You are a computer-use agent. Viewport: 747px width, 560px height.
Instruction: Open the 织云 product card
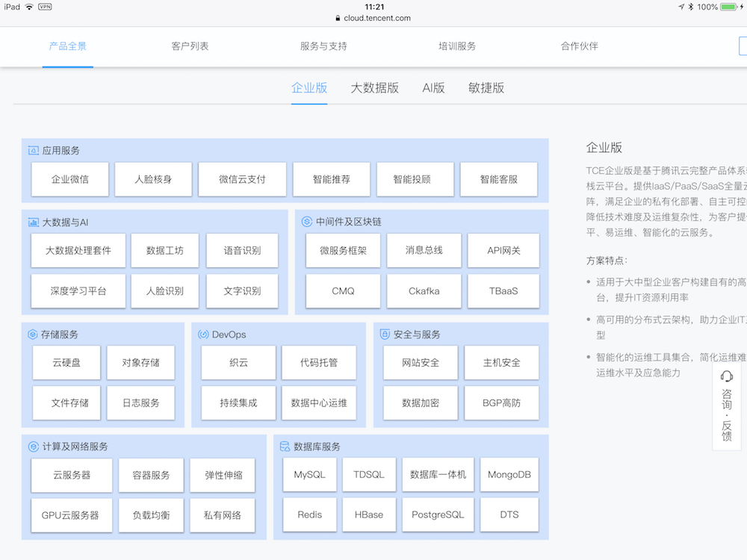coord(238,363)
